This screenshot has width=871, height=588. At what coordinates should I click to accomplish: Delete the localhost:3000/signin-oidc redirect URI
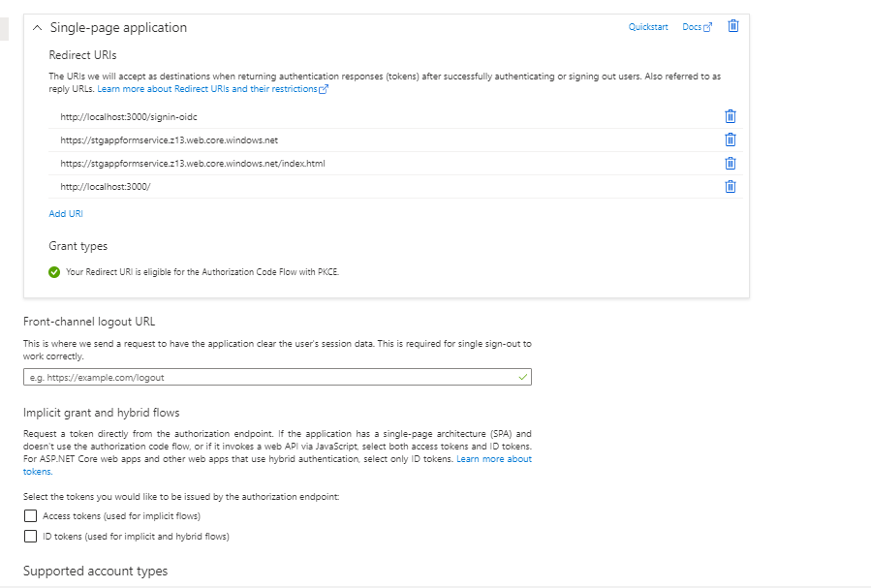coord(731,116)
